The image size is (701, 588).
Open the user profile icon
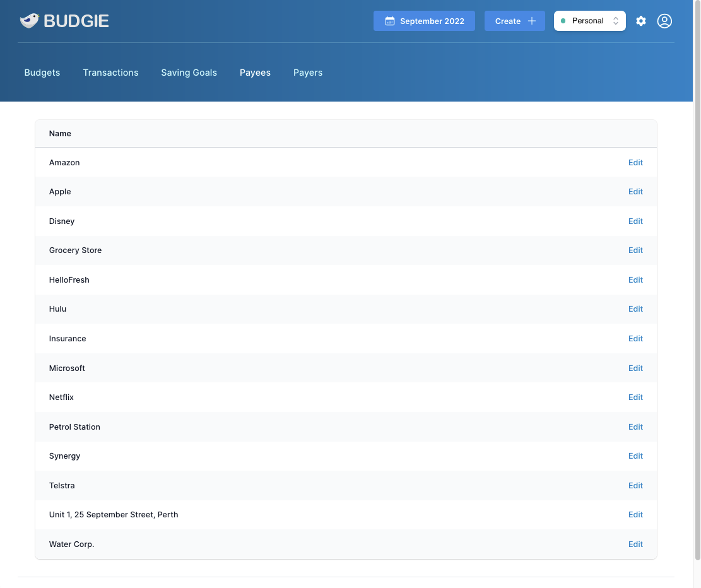tap(664, 21)
